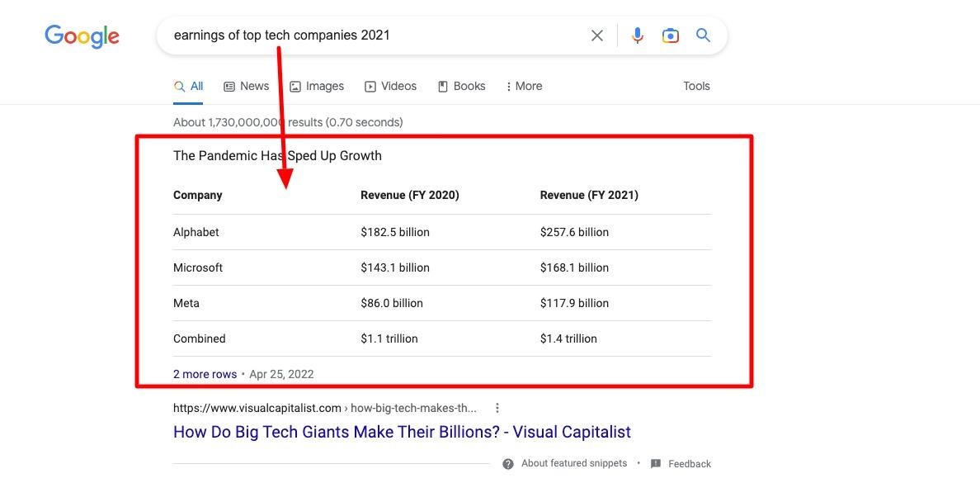Expand table with 2 more rows link
This screenshot has width=980, height=483.
205,374
